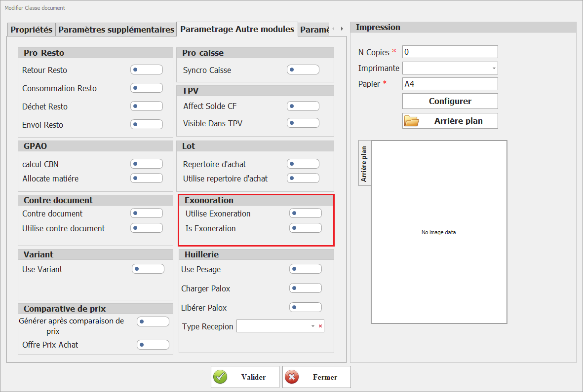Image resolution: width=583 pixels, height=392 pixels.
Task: Select the vertical Arrière plan tab
Action: 364,164
